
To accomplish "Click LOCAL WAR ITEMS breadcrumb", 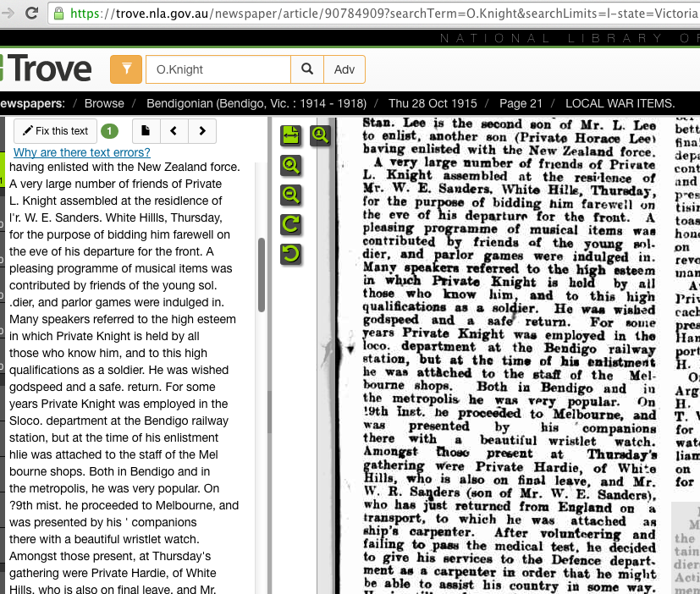I will coord(620,103).
